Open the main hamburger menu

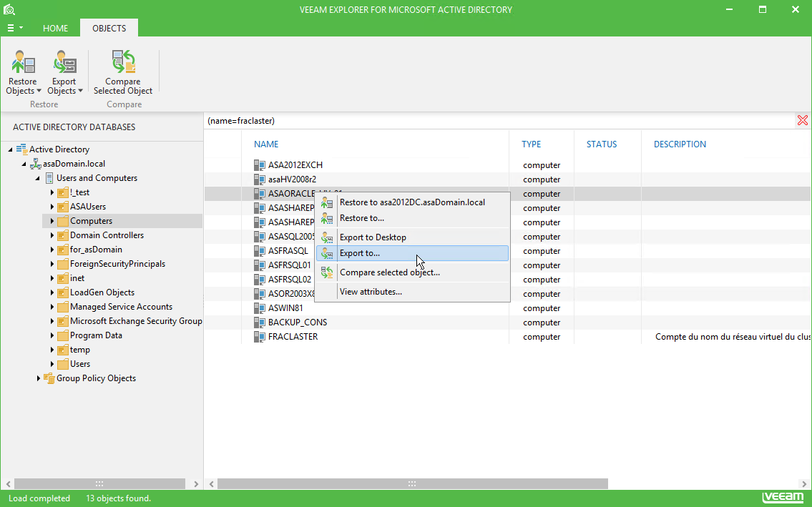pos(14,28)
